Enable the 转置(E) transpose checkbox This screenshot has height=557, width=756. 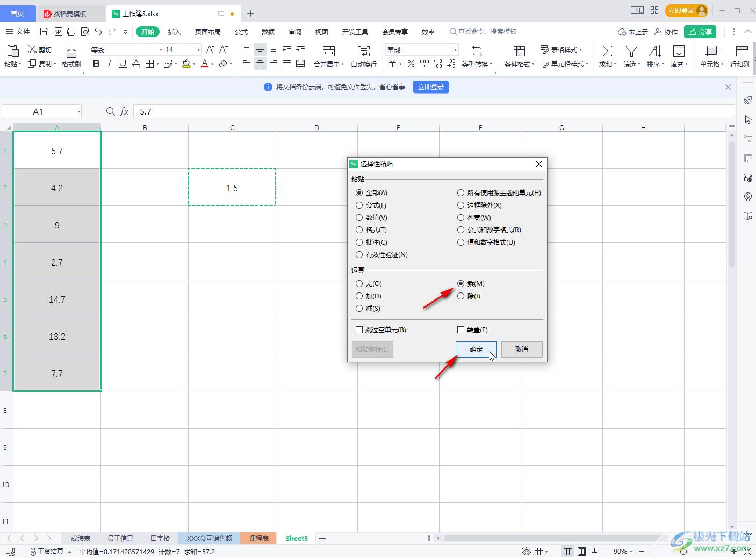pos(460,330)
